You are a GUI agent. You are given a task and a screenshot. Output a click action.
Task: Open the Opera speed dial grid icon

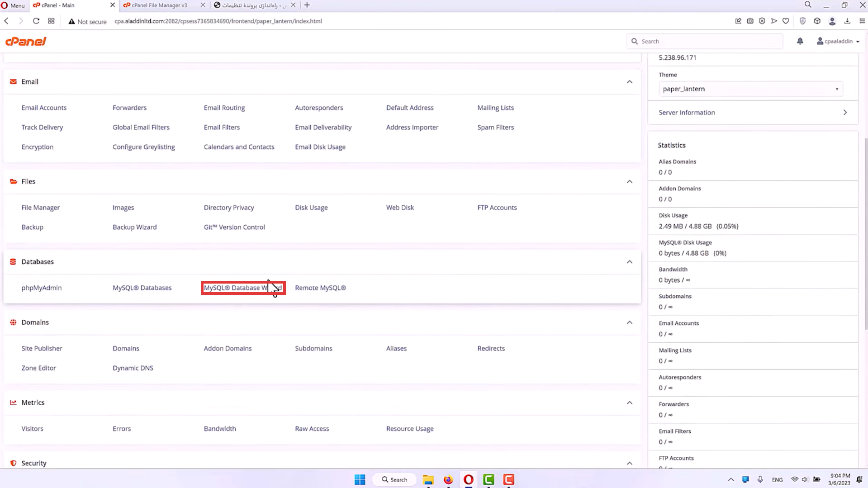51,21
